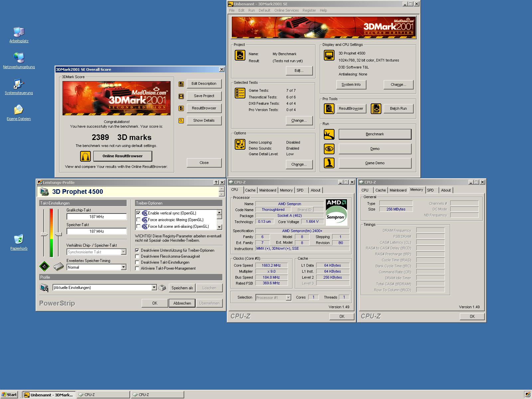The width and height of the screenshot is (532, 399).
Task: Check Aktiviere Takt-Power-Management
Action: pos(137,268)
